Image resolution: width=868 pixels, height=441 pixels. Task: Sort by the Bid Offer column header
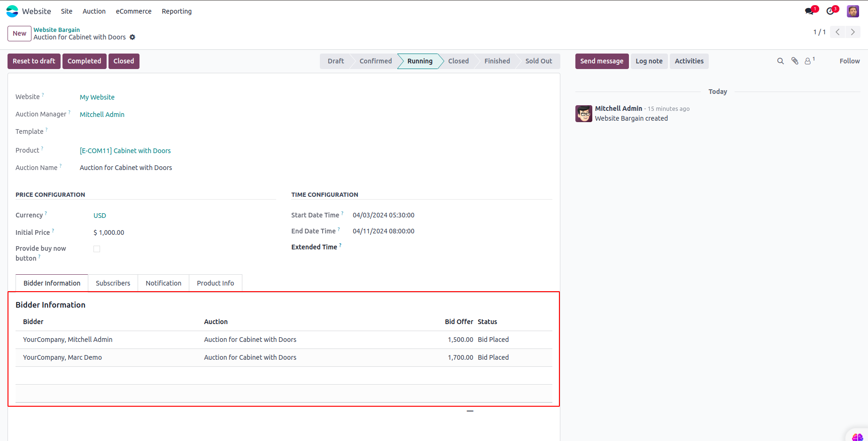click(x=459, y=322)
